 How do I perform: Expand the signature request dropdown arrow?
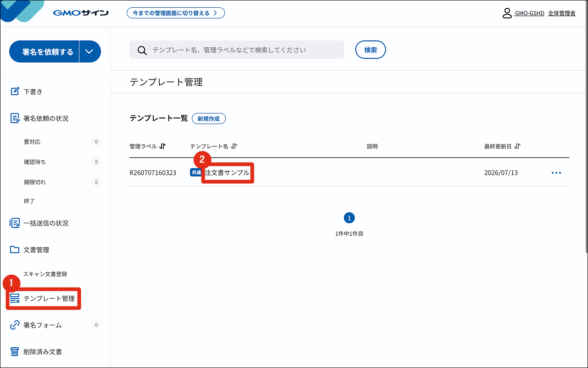click(x=90, y=52)
